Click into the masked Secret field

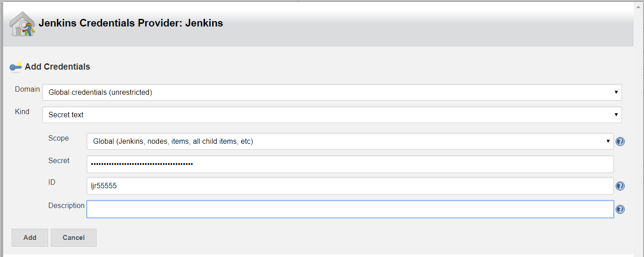(x=350, y=164)
